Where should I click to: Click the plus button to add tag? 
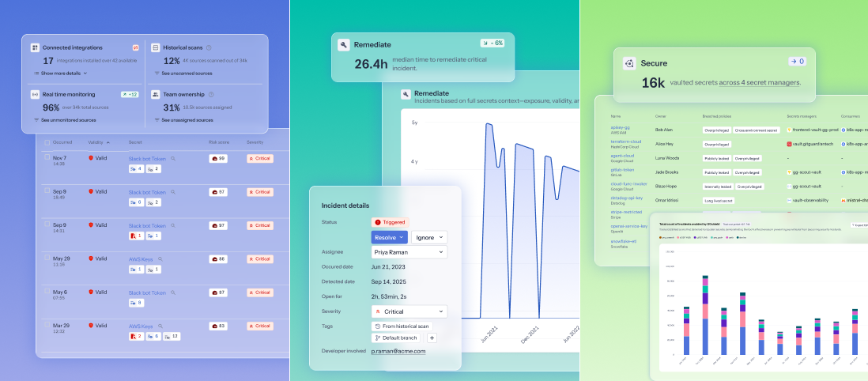point(432,338)
